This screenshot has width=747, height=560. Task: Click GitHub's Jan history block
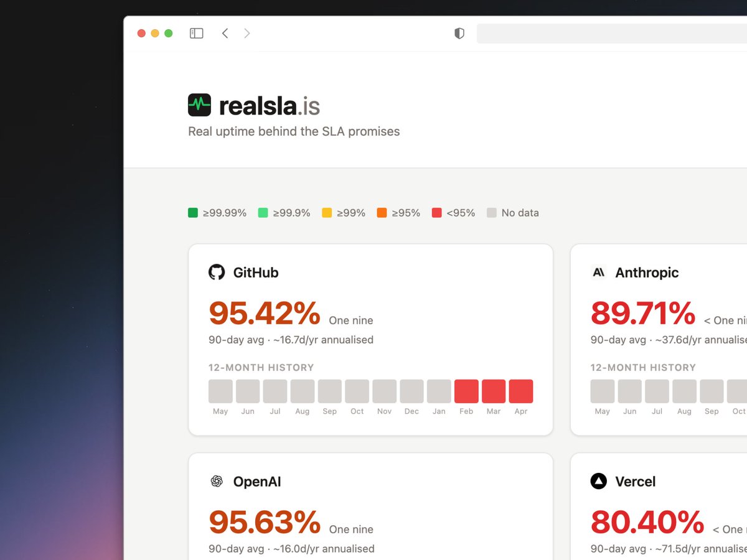439,391
